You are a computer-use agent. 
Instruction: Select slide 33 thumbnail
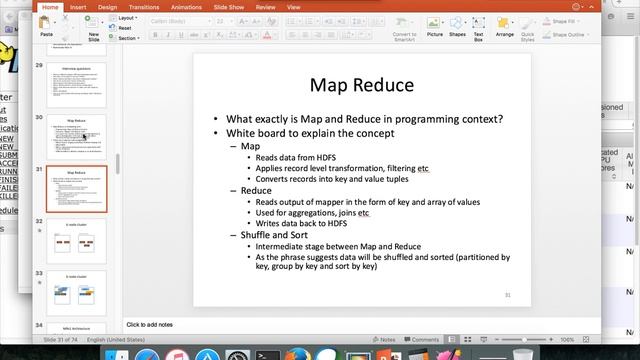click(76, 293)
